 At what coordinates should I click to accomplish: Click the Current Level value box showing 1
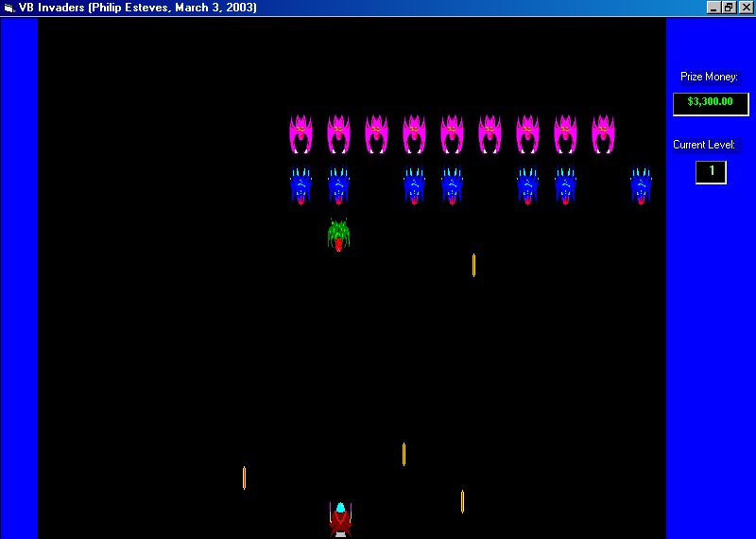[x=711, y=172]
